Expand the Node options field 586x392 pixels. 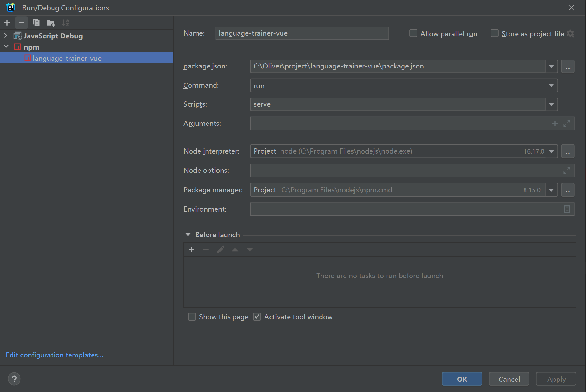click(x=567, y=171)
